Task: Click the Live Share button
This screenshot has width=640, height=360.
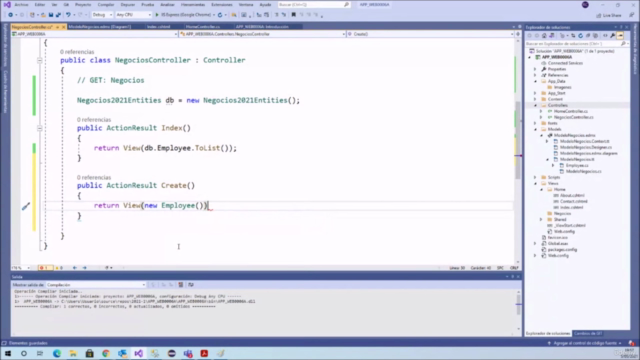Action: [x=609, y=15]
